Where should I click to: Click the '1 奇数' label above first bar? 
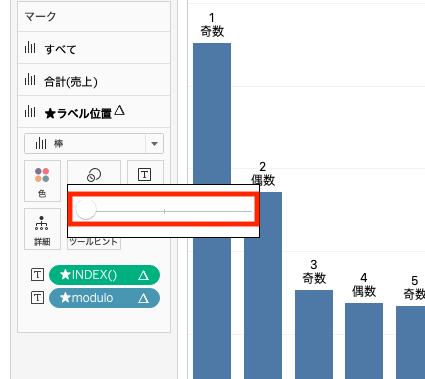(212, 25)
